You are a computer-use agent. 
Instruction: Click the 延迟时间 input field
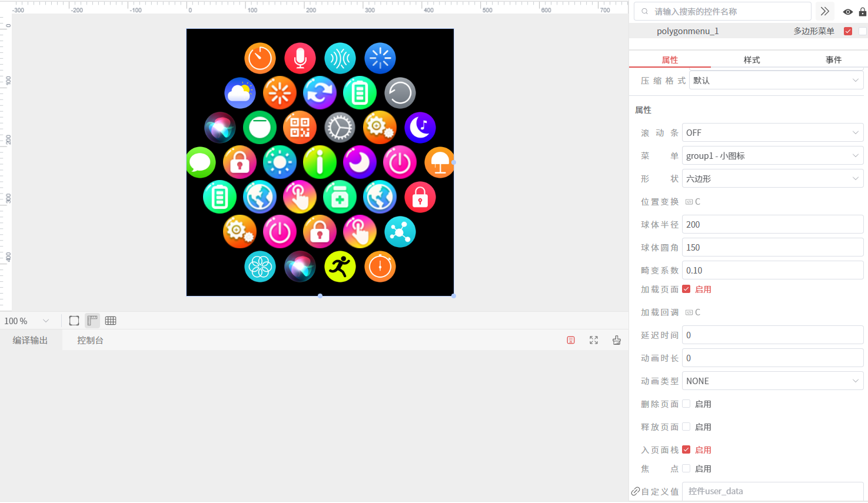[773, 335]
